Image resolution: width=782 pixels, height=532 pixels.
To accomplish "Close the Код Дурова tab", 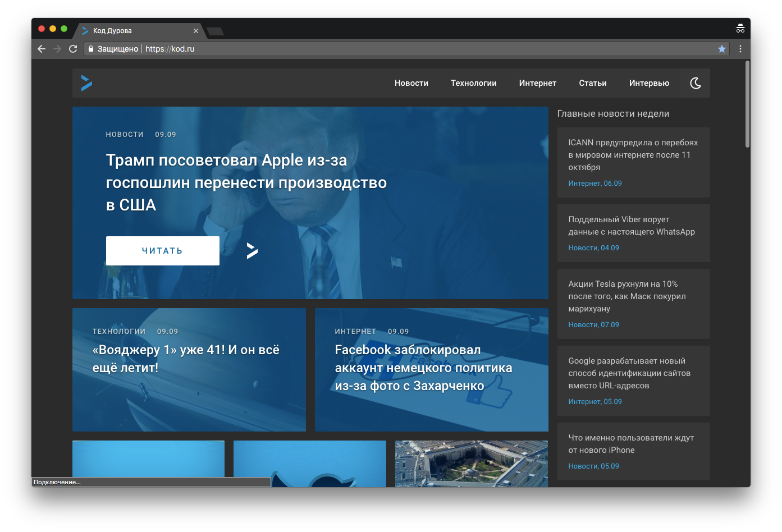I will point(196,31).
